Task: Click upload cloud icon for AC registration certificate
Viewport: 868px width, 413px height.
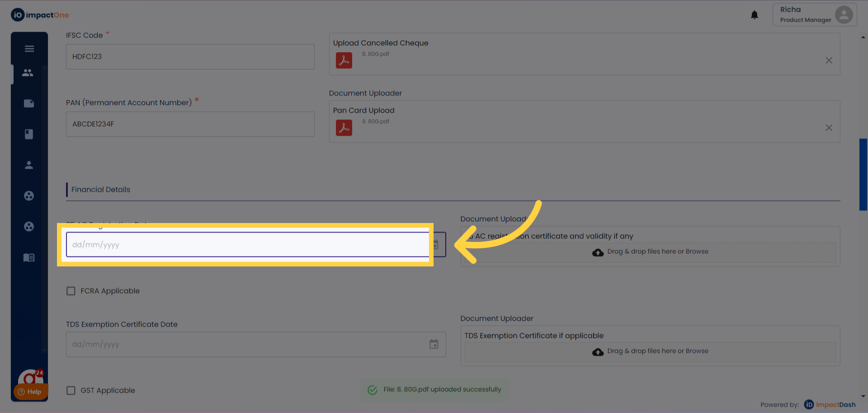Action: pos(598,252)
